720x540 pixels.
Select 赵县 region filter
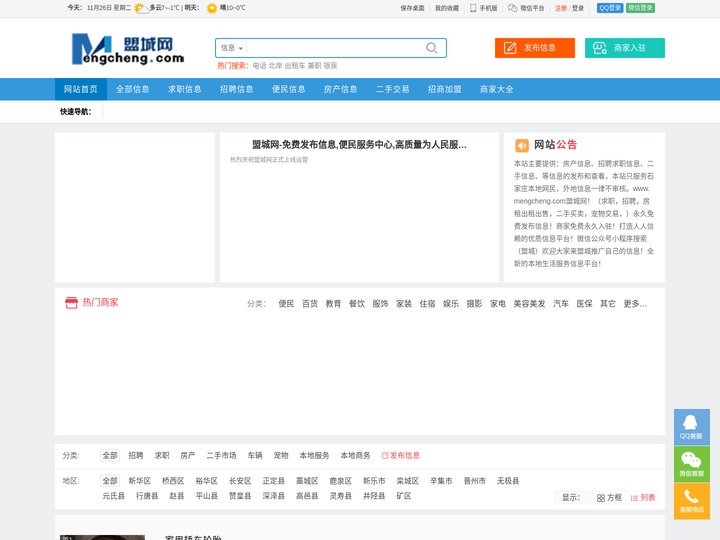[177, 496]
